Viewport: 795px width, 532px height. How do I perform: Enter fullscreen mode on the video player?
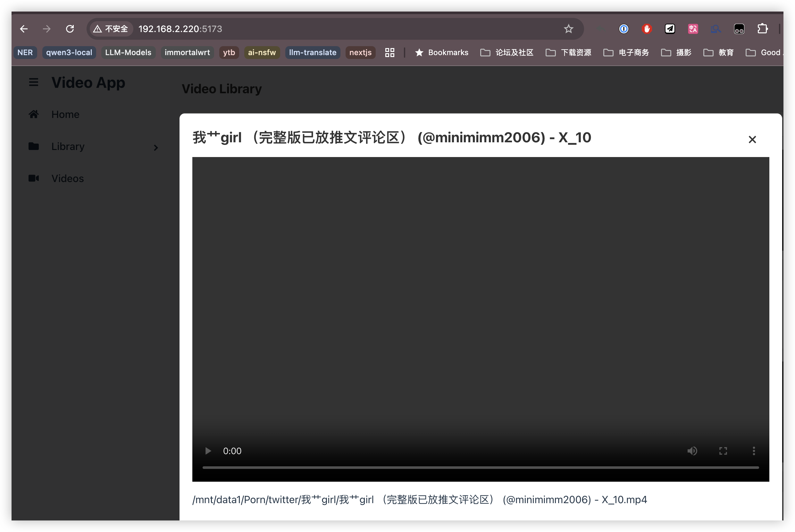(x=723, y=451)
